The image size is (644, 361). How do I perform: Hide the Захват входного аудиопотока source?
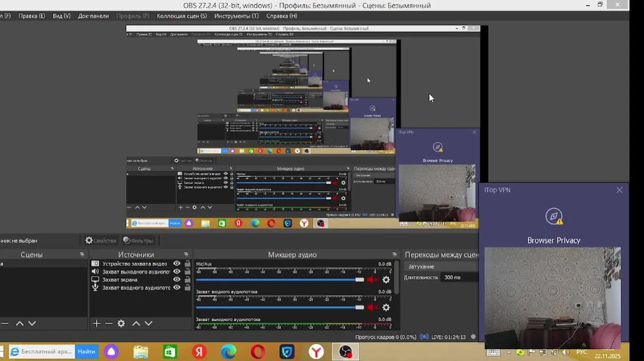point(177,288)
